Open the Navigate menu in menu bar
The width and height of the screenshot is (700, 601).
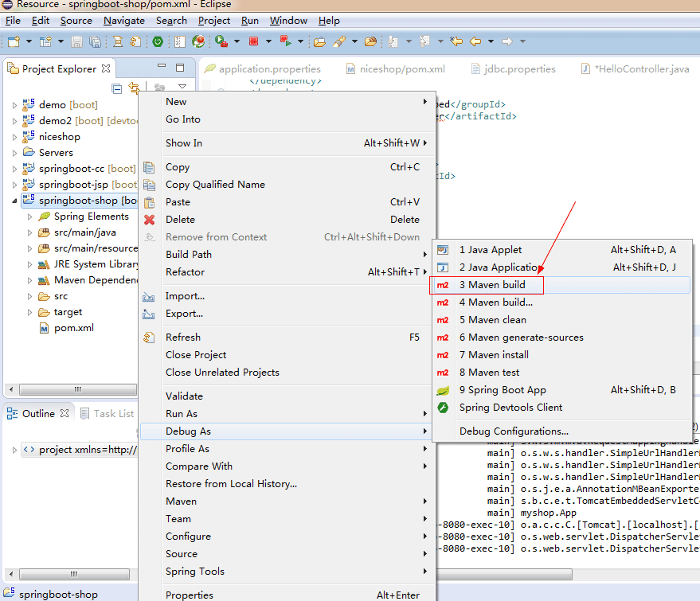coord(124,21)
